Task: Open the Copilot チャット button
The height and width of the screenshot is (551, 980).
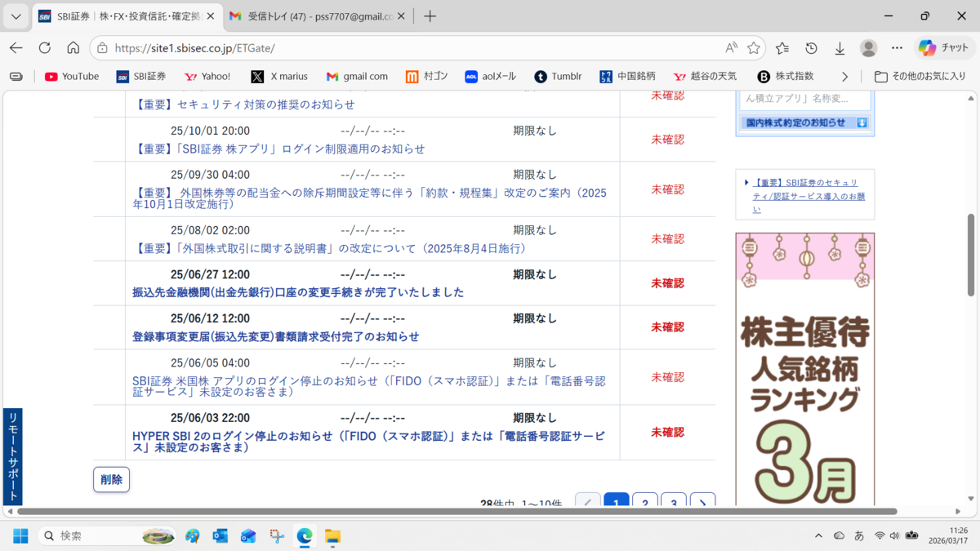Action: [x=944, y=48]
